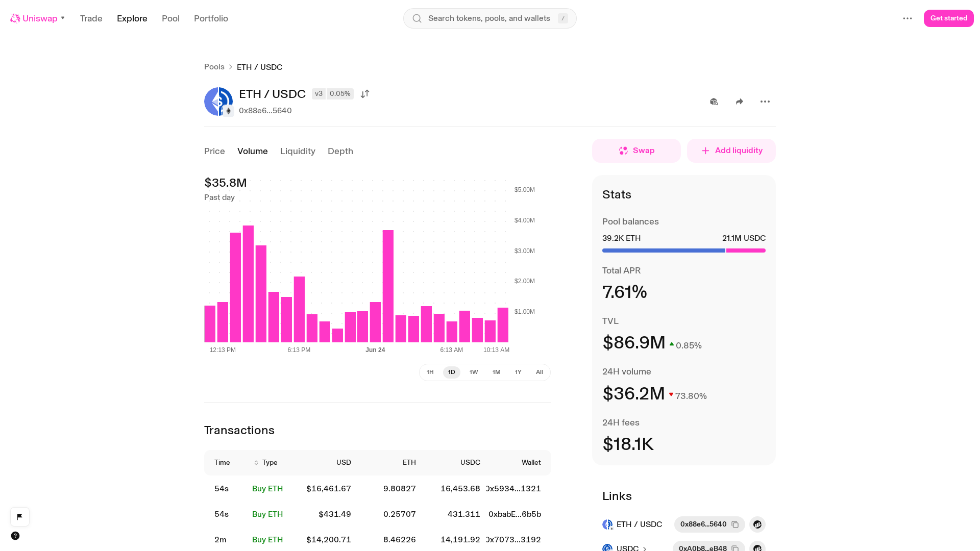Click the Uniswap unicorn logo
Screen dimensions: 980x551
(15, 18)
